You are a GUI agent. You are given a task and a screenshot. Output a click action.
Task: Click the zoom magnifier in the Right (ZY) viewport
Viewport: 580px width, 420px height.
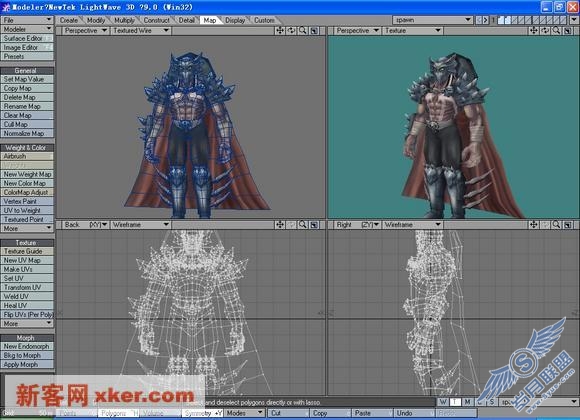coord(556,225)
